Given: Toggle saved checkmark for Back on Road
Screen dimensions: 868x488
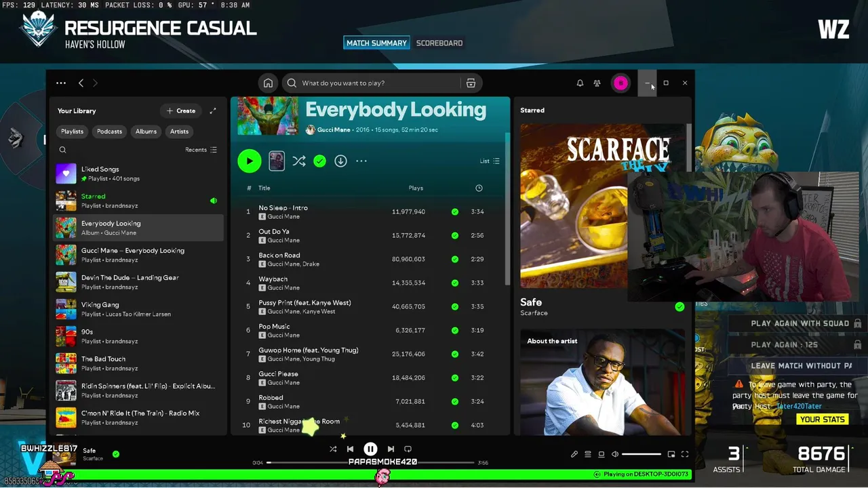Looking at the screenshot, I should click(x=455, y=259).
